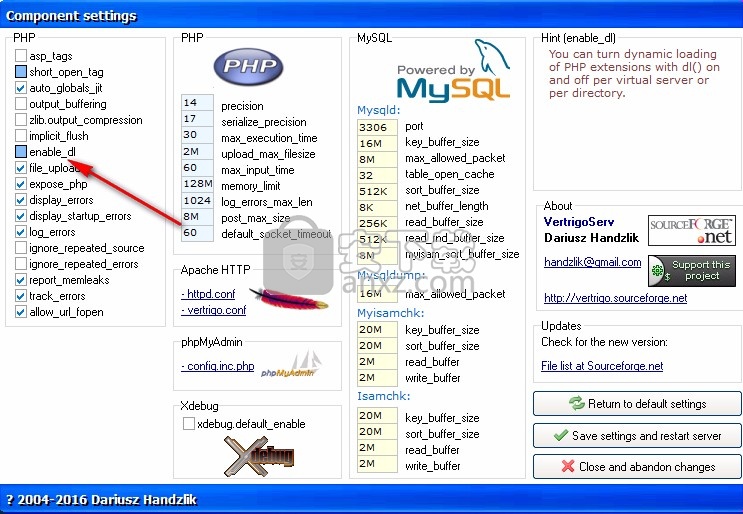This screenshot has height=514, width=743.
Task: Open config.inc.php link
Action: (x=217, y=366)
